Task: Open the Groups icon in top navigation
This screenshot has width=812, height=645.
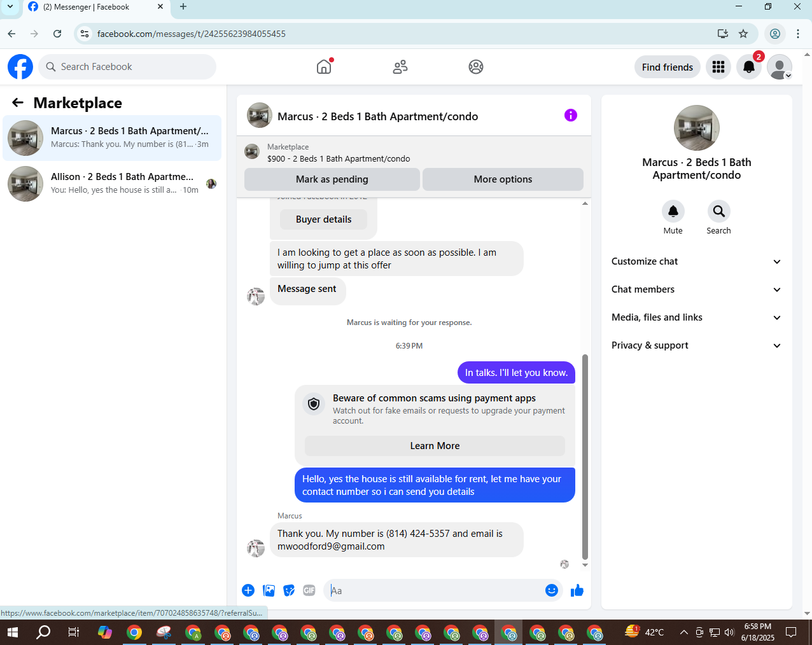Action: click(476, 67)
